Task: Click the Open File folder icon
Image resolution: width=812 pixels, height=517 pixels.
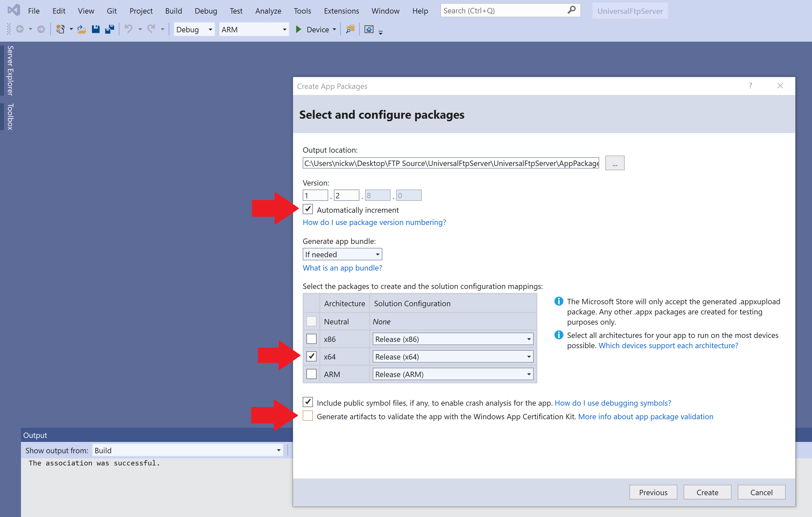Action: point(81,30)
